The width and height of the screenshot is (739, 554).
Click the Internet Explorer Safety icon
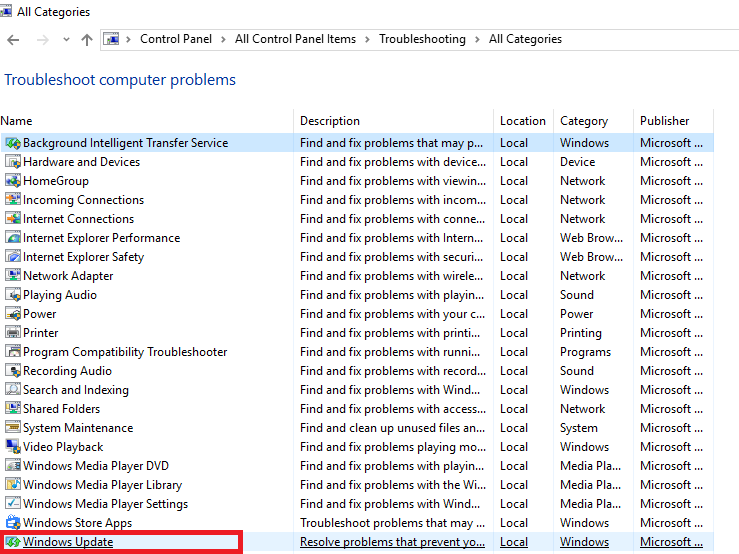[13, 256]
